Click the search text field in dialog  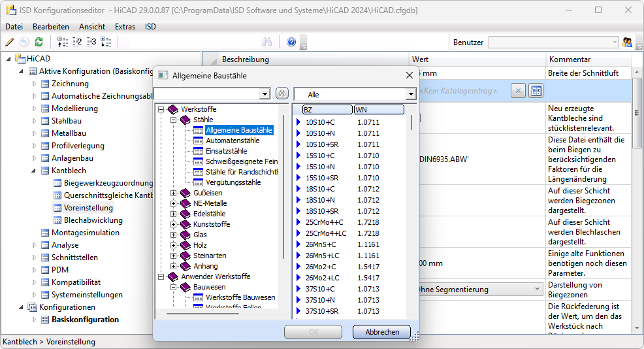pos(208,94)
